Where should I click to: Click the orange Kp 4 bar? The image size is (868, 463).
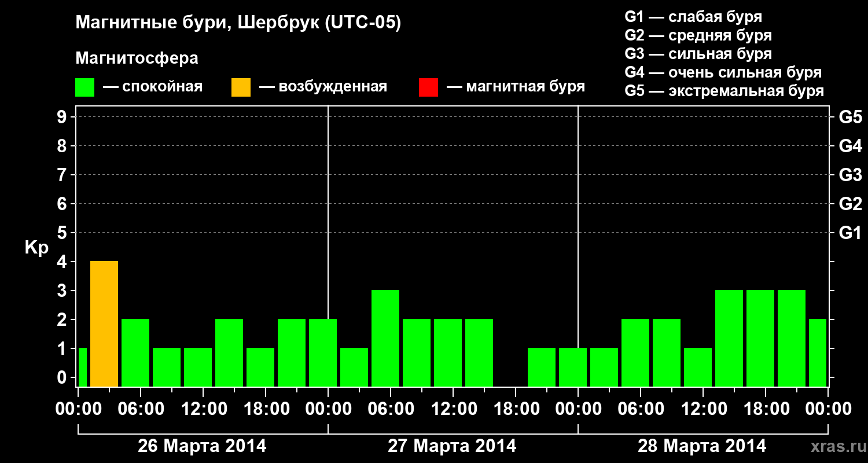point(104,324)
